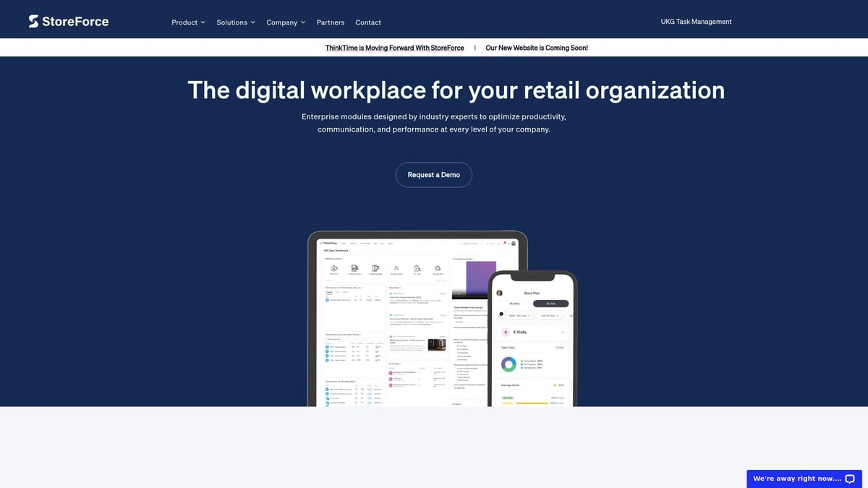This screenshot has height=488, width=868.
Task: Expand the Product dropdown menu
Action: click(188, 22)
